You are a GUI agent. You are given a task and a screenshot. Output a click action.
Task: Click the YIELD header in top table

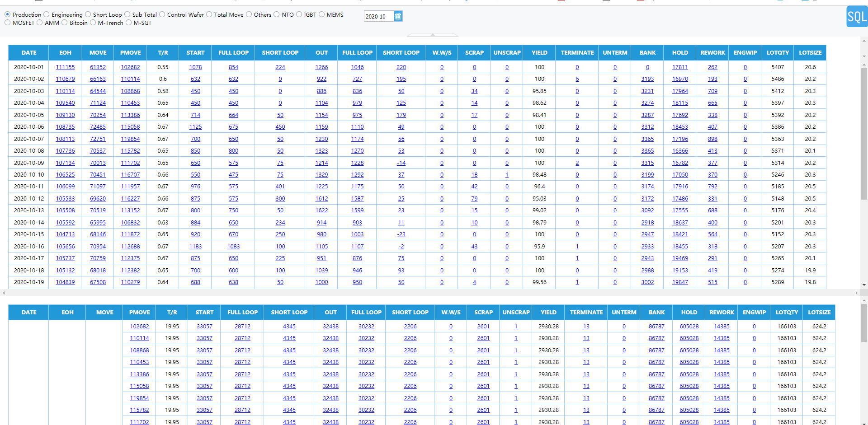[x=539, y=52]
